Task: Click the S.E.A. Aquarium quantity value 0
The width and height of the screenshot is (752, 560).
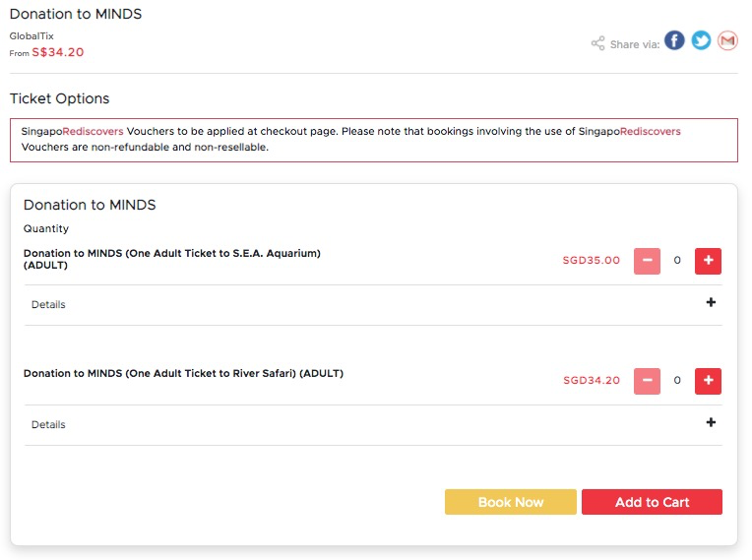Action: [677, 261]
